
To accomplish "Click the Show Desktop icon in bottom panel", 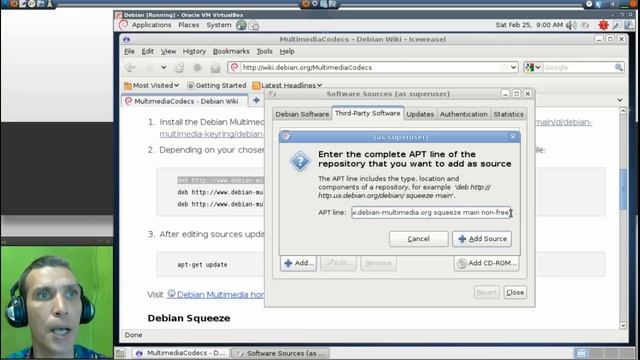I will [120, 353].
